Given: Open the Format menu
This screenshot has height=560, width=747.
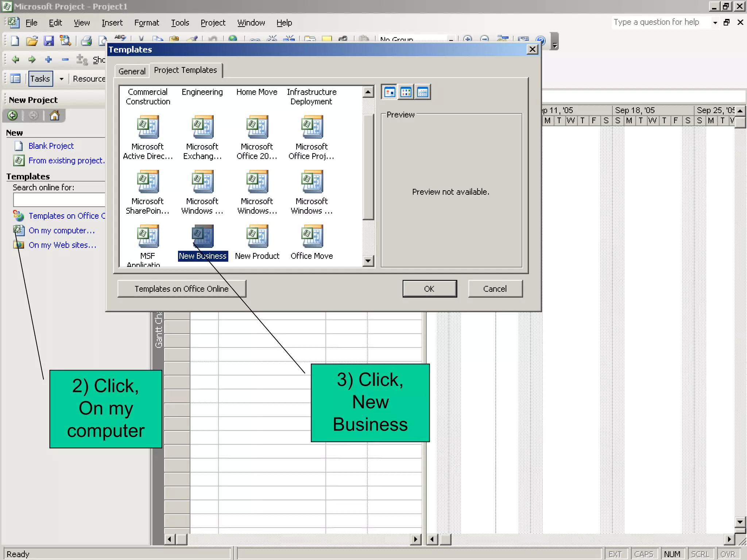Looking at the screenshot, I should tap(147, 23).
